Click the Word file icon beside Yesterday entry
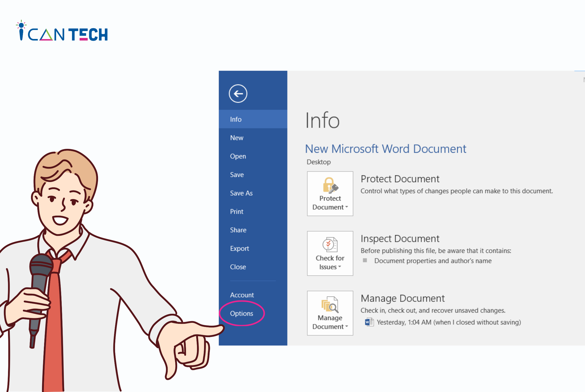Image resolution: width=585 pixels, height=392 pixels. pos(369,322)
